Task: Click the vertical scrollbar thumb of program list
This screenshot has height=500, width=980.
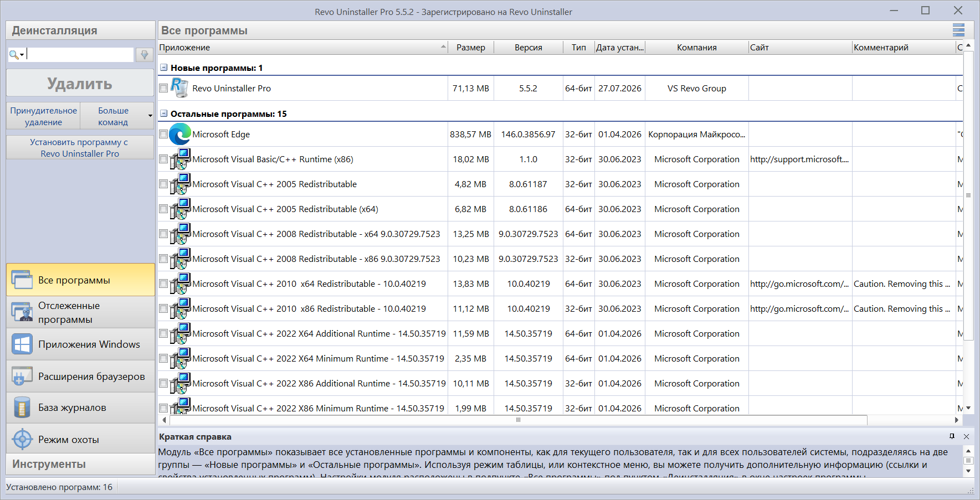Action: (x=968, y=195)
